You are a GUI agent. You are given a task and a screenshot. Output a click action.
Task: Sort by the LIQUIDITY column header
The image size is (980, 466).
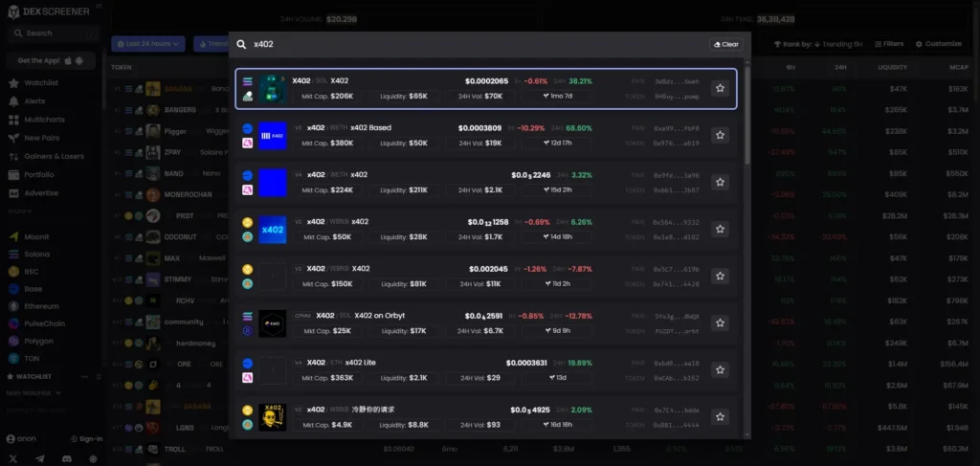[x=893, y=67]
